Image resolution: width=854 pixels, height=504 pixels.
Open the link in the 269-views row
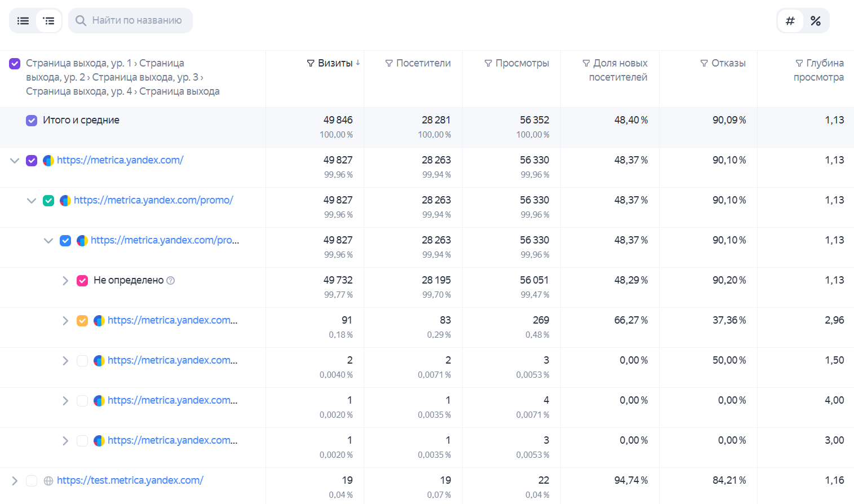click(x=172, y=320)
